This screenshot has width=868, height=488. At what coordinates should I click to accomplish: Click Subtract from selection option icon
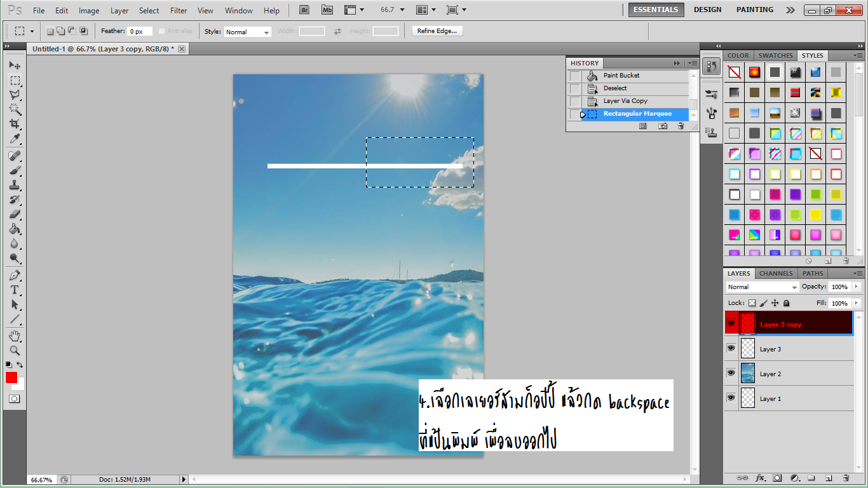pos(72,31)
